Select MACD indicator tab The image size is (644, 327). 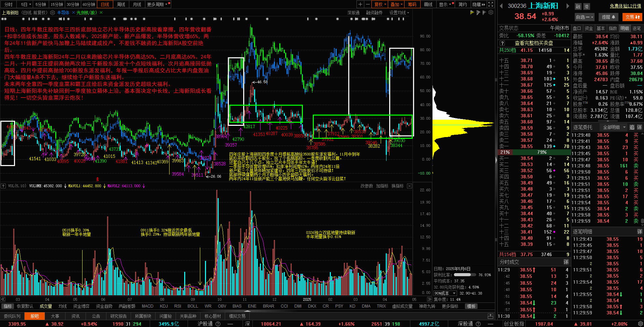[x=147, y=306]
